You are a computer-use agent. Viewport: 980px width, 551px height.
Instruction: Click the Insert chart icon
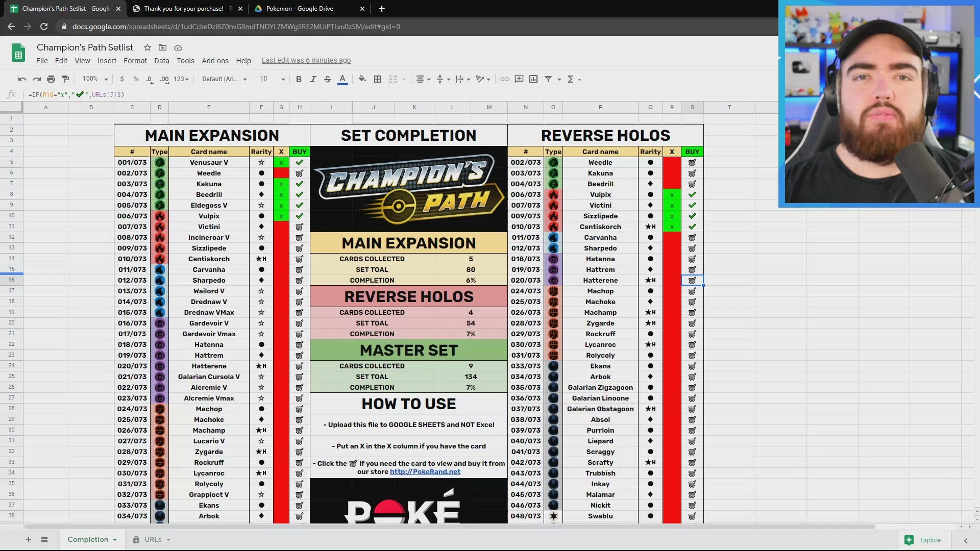click(x=533, y=79)
